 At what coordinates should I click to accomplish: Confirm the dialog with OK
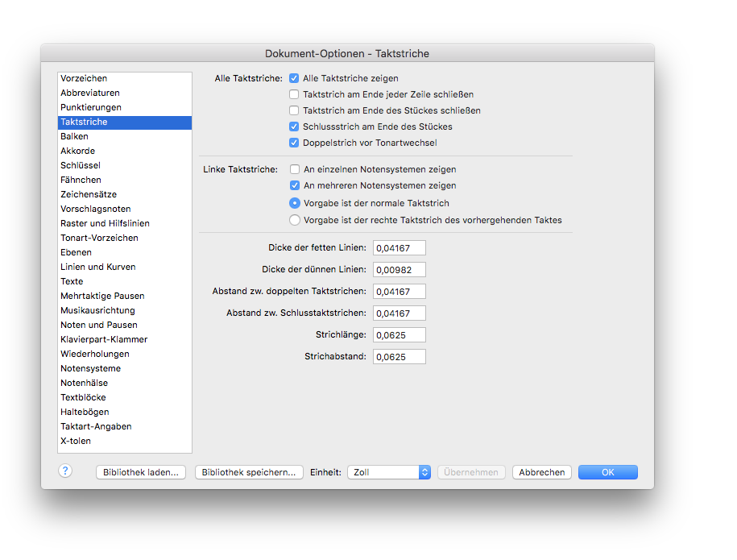(607, 472)
